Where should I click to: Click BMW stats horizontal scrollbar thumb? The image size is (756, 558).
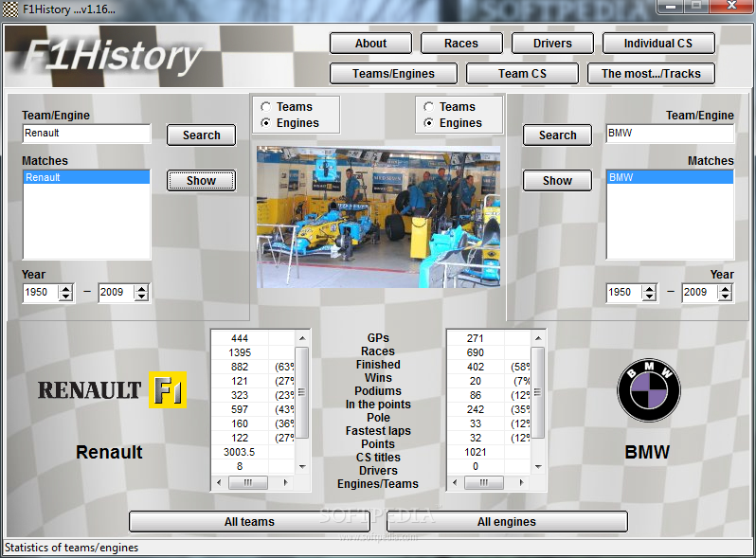coord(484,482)
